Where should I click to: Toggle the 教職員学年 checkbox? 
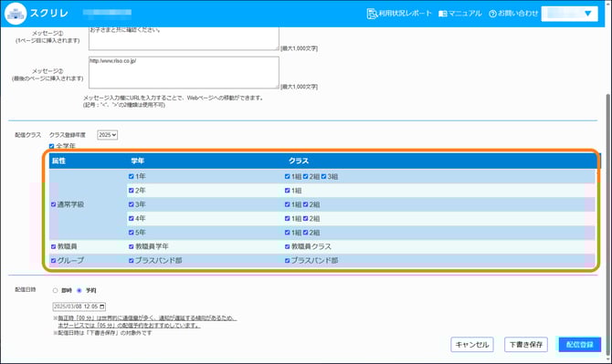[x=132, y=246]
